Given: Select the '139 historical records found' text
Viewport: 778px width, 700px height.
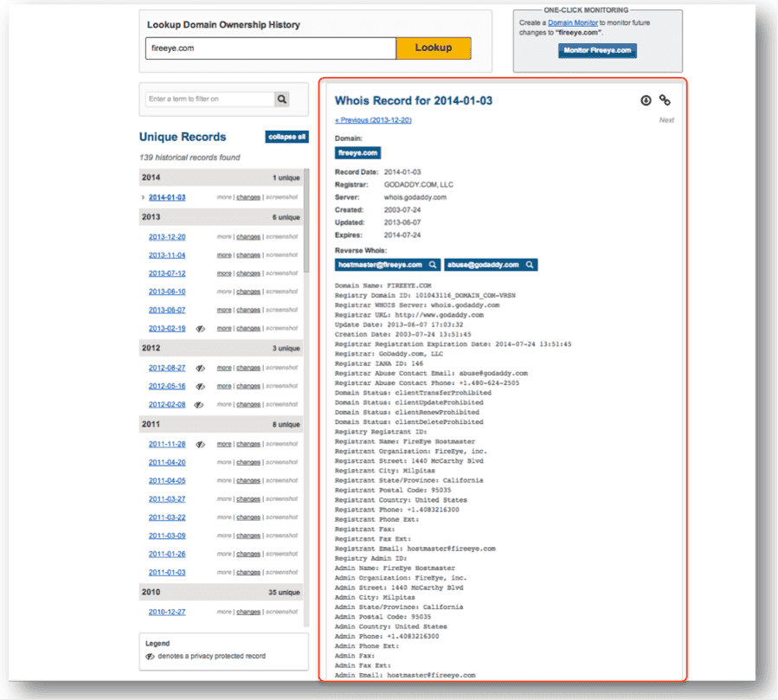Looking at the screenshot, I should pos(190,157).
